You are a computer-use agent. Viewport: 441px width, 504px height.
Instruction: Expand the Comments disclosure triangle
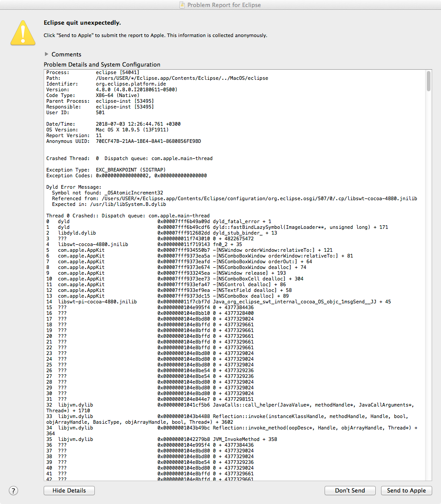(46, 54)
